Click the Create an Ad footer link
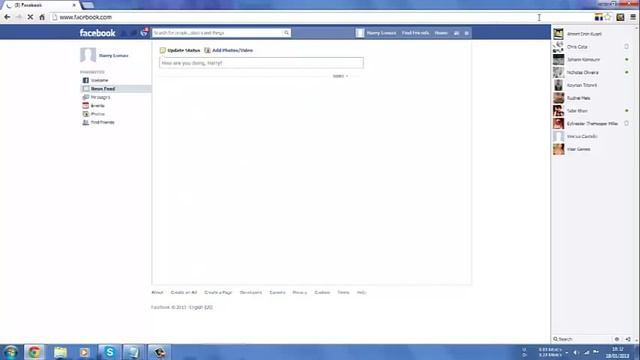The image size is (640, 360). click(184, 292)
